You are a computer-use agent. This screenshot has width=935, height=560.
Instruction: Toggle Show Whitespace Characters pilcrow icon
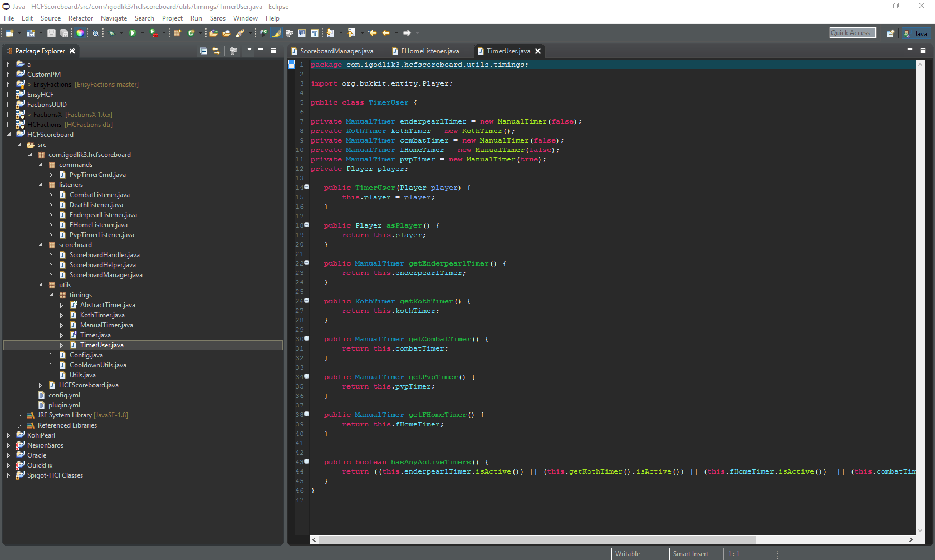pyautogui.click(x=315, y=33)
